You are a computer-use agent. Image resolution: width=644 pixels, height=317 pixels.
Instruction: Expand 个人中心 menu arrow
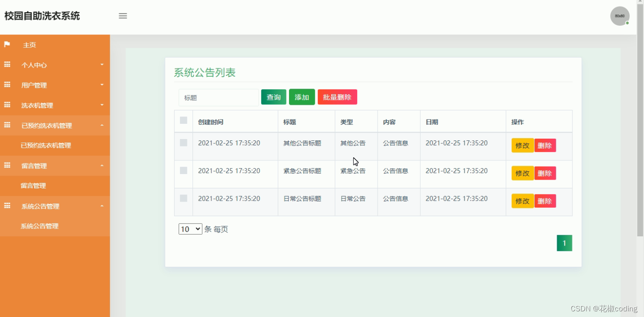(102, 65)
